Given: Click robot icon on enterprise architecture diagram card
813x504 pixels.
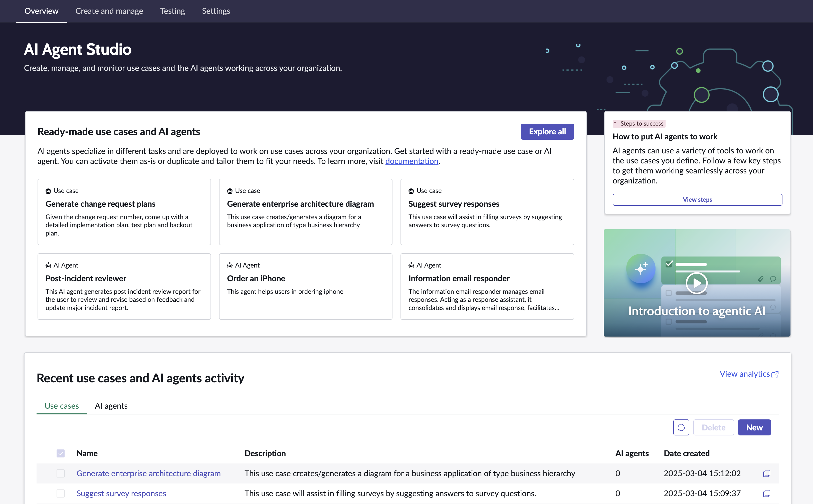Looking at the screenshot, I should (x=230, y=191).
